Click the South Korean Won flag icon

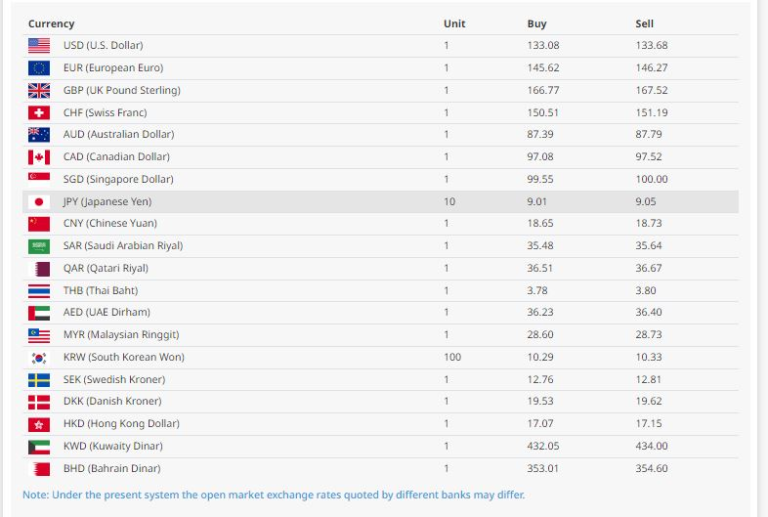coord(39,358)
